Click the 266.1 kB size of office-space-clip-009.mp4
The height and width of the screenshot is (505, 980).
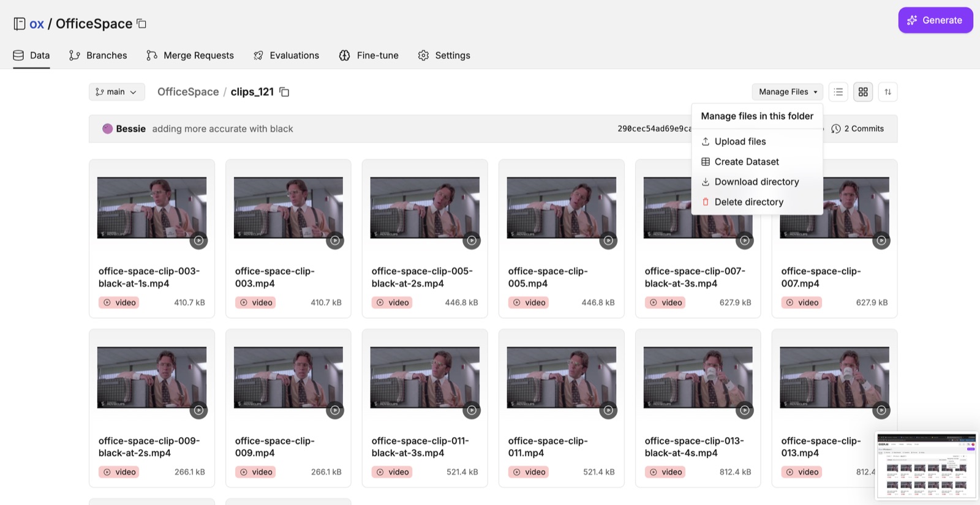click(x=326, y=472)
